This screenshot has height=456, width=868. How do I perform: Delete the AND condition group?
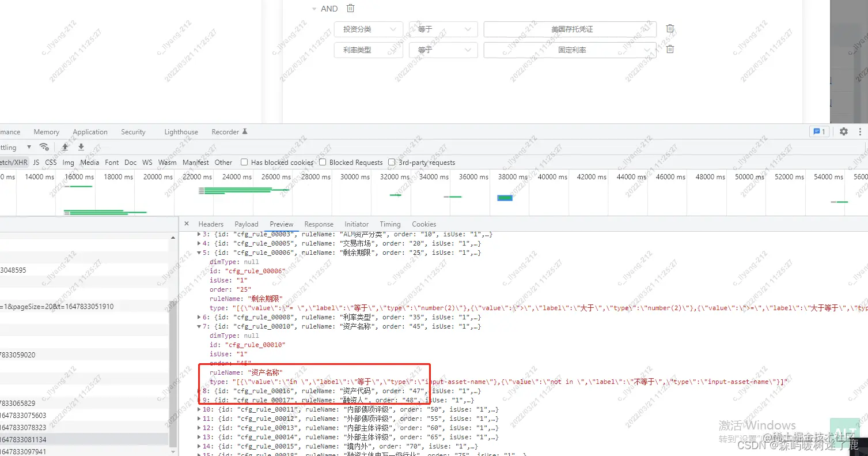(350, 9)
